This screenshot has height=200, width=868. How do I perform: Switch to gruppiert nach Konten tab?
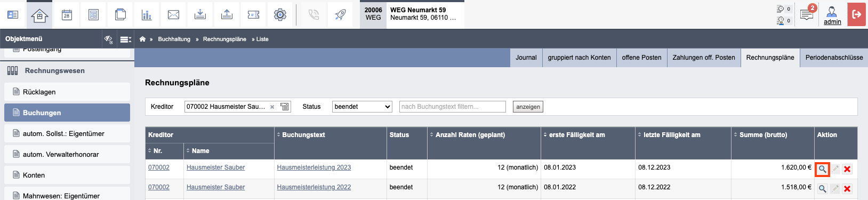(x=580, y=58)
